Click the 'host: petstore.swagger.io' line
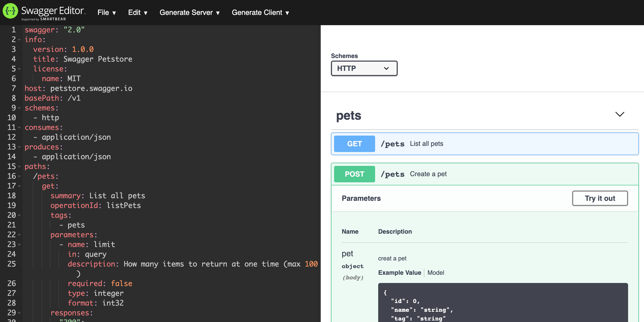This screenshot has height=322, width=644. (x=79, y=88)
